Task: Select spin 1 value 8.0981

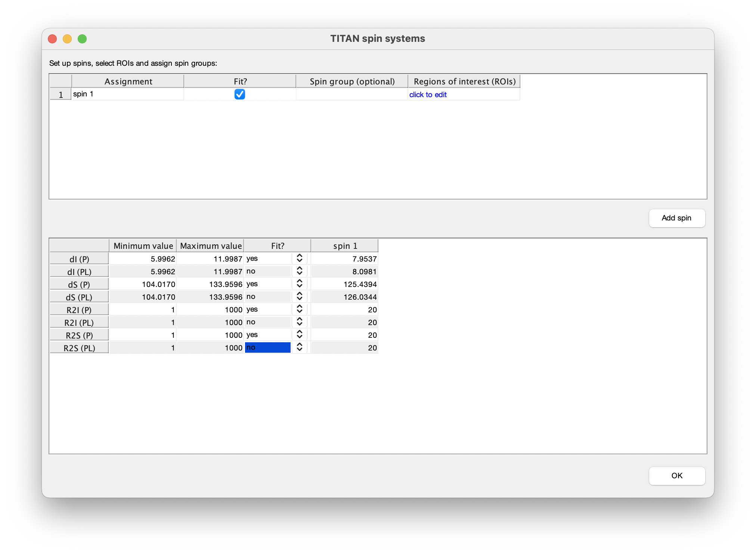Action: [x=344, y=272]
